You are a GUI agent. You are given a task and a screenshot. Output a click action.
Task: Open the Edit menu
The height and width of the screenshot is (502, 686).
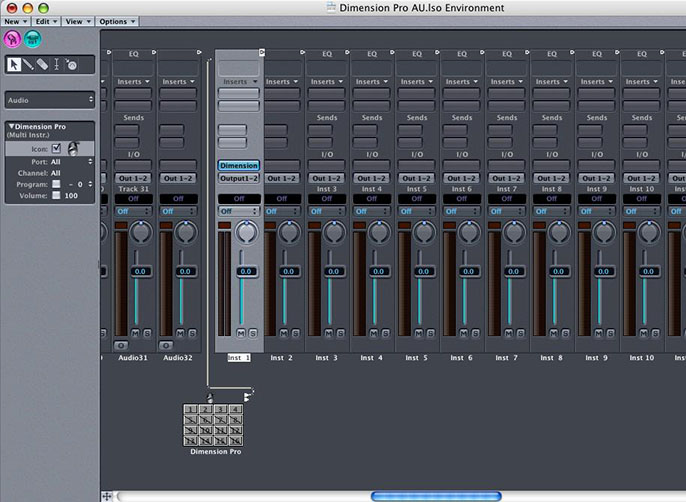tap(46, 21)
